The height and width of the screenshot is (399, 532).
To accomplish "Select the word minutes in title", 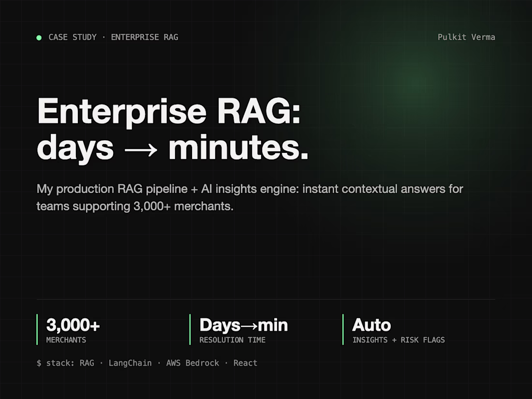I will click(x=238, y=147).
